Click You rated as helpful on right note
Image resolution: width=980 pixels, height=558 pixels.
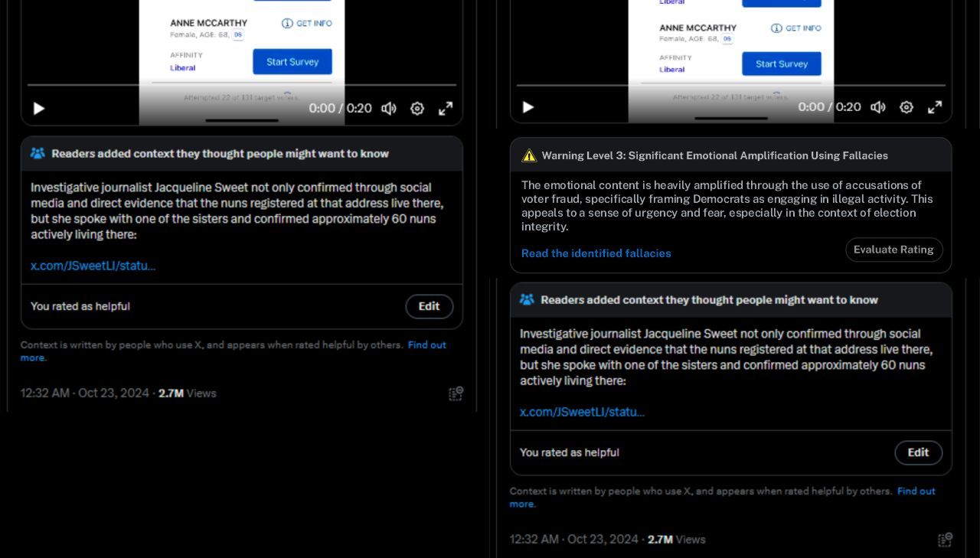(570, 452)
